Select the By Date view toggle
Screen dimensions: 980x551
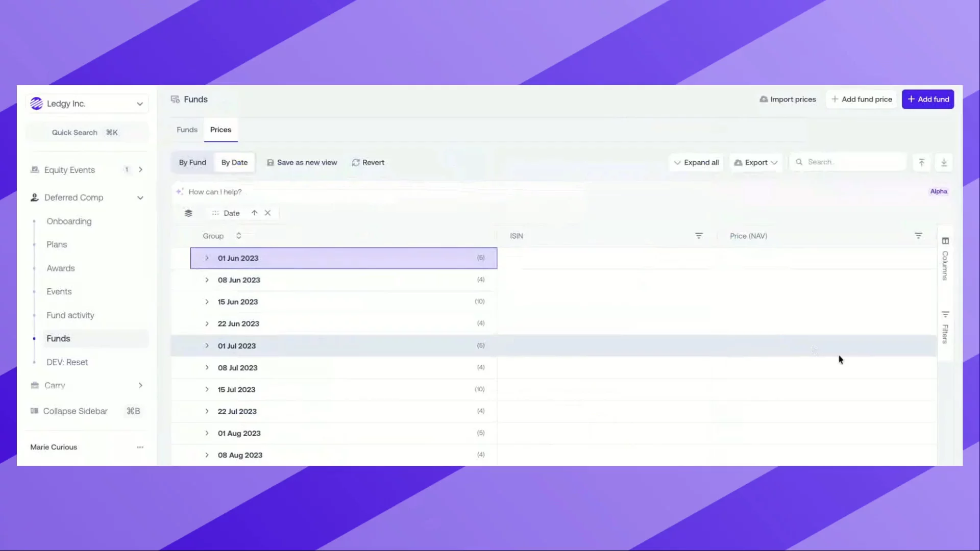tap(234, 162)
